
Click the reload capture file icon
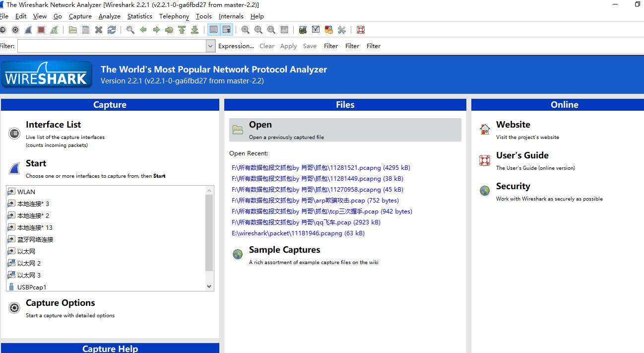click(112, 30)
